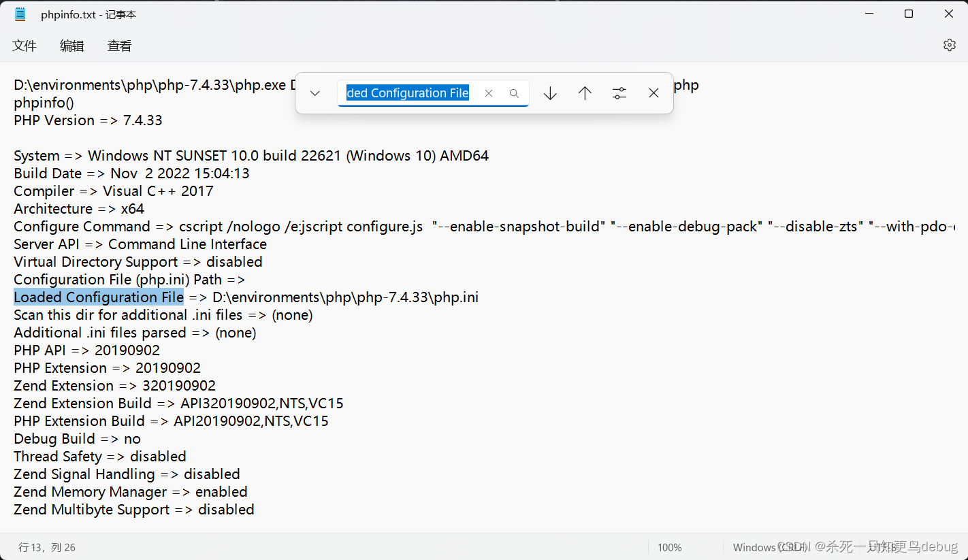Open Notepad settings via gear icon
The width and height of the screenshot is (968, 560).
click(950, 45)
